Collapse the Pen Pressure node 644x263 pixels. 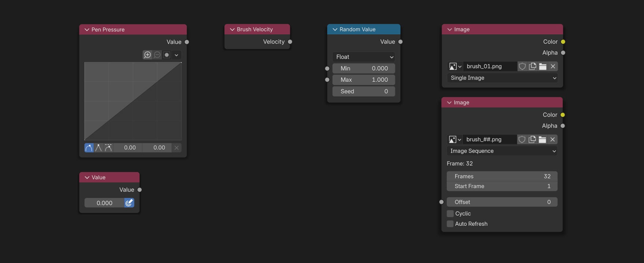click(x=87, y=30)
